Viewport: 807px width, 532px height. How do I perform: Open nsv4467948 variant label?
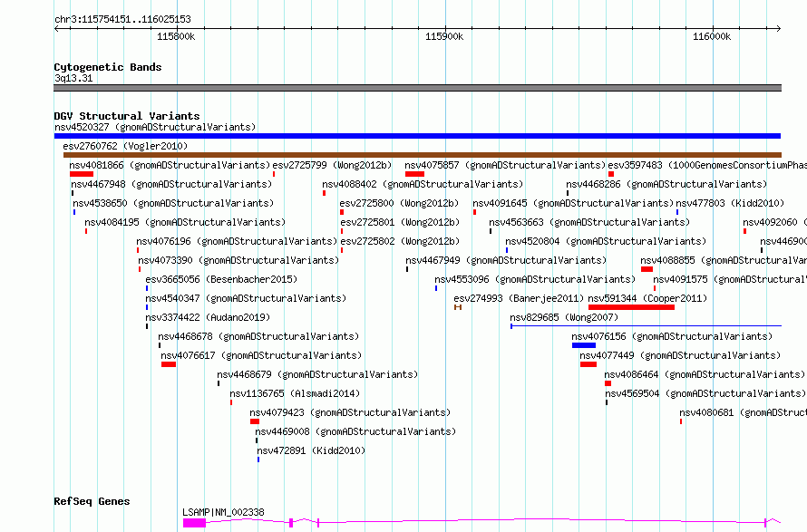pyautogui.click(x=171, y=184)
